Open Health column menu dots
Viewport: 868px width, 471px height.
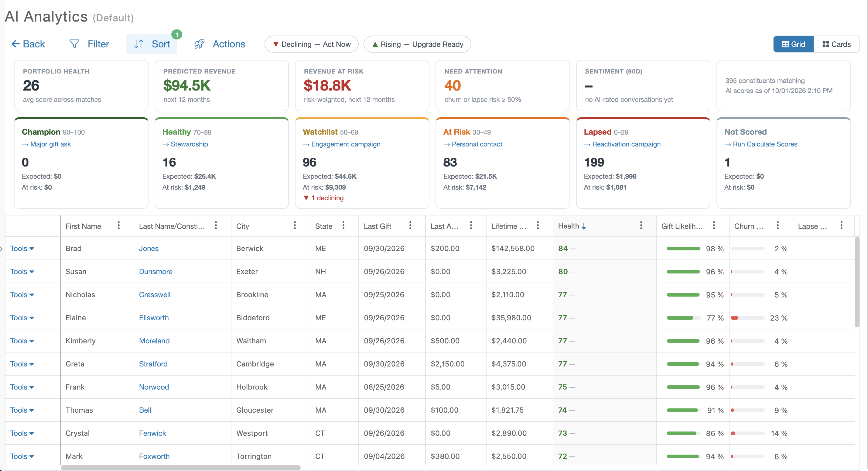click(641, 225)
